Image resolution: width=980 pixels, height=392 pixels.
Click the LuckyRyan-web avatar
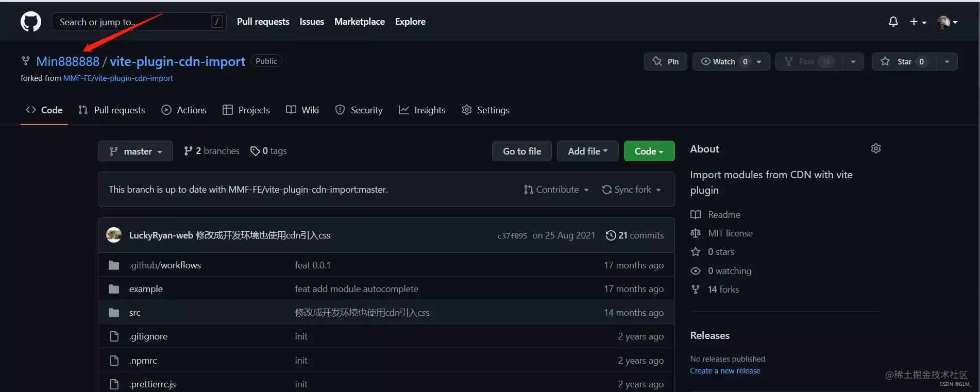click(x=114, y=235)
